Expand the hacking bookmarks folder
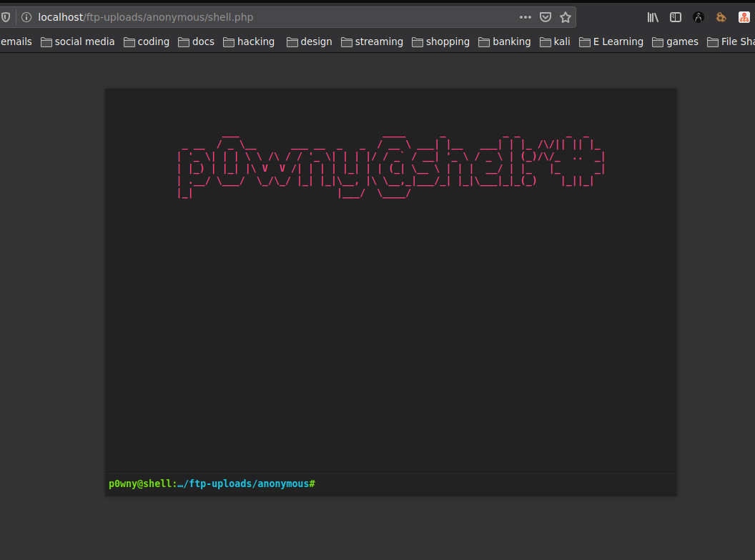 (x=248, y=41)
